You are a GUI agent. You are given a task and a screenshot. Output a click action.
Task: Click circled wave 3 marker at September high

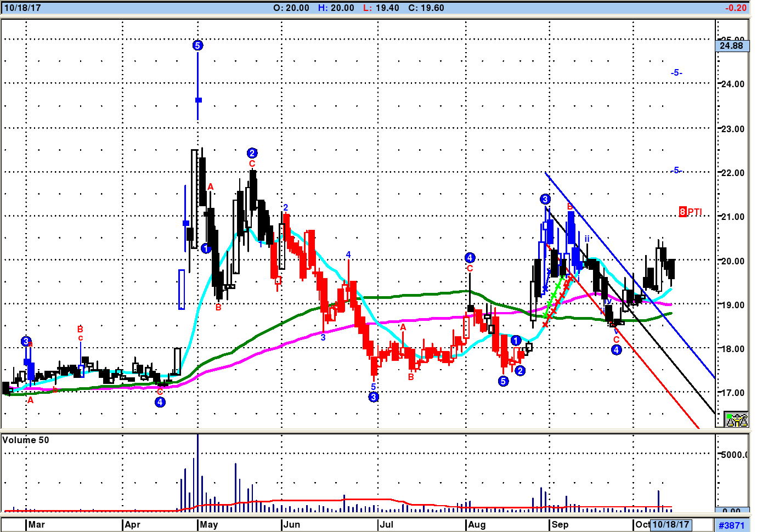[545, 199]
